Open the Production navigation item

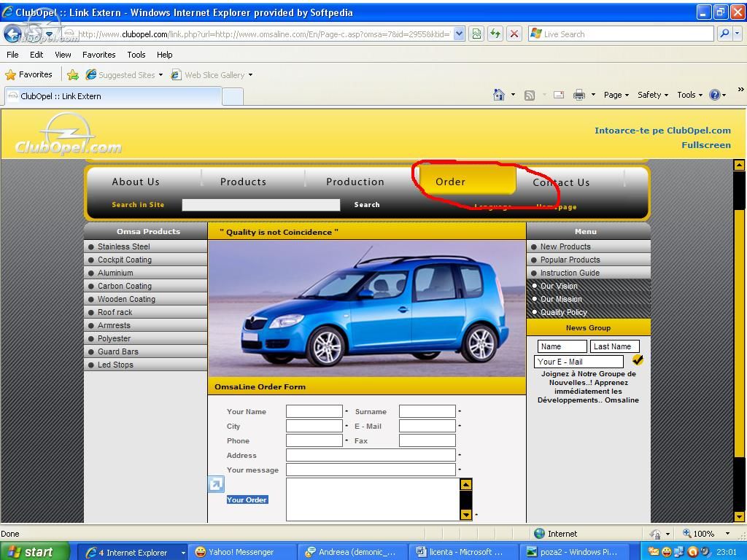(x=355, y=182)
